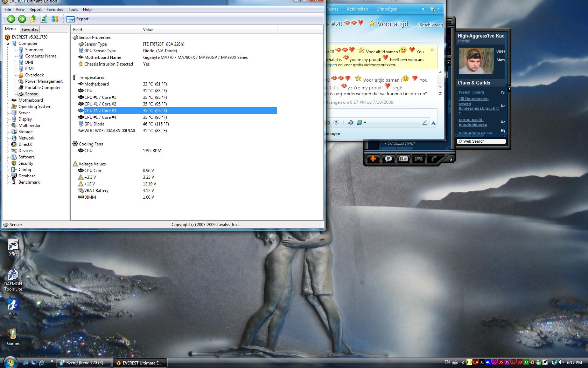Collapse the Computer tree node

pos(8,44)
